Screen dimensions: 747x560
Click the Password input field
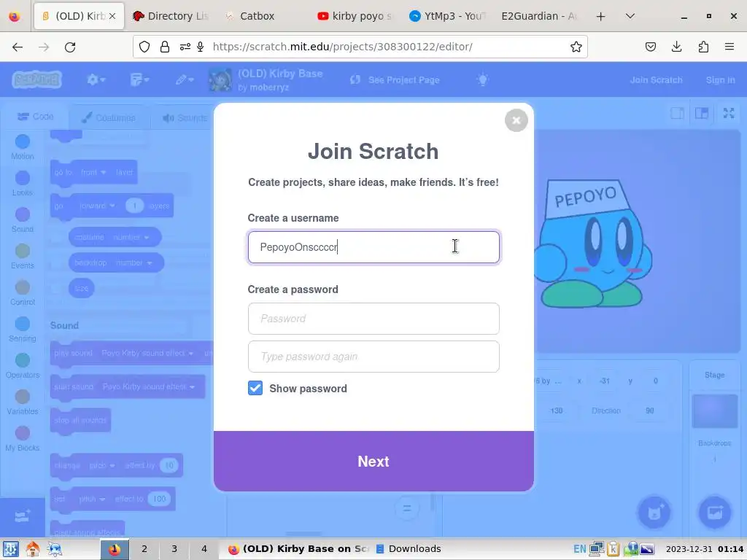[373, 319]
